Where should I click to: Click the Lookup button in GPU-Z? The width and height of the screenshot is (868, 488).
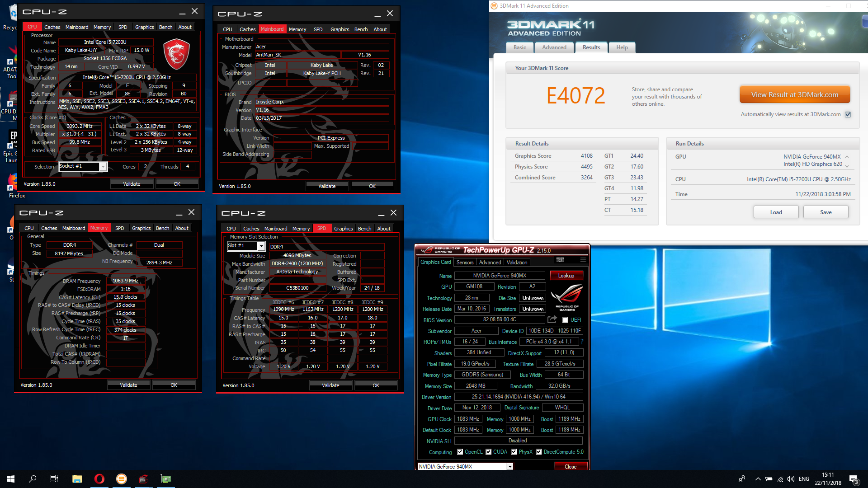566,276
